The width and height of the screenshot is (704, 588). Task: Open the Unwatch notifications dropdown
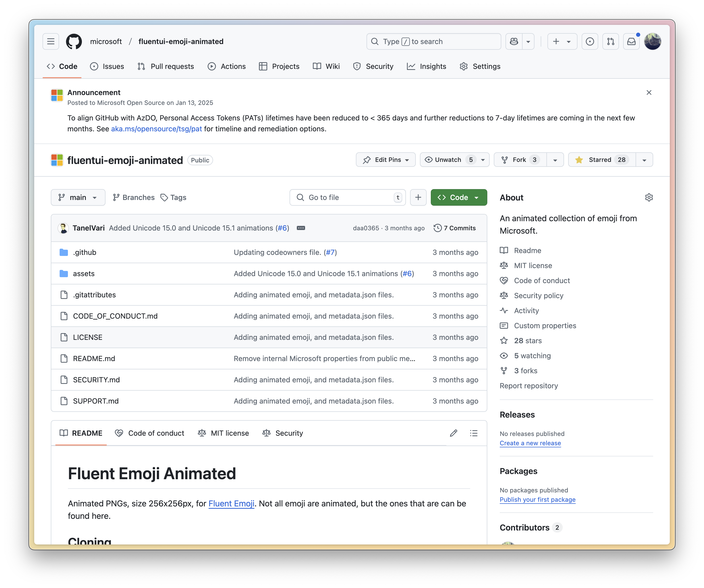[455, 160]
